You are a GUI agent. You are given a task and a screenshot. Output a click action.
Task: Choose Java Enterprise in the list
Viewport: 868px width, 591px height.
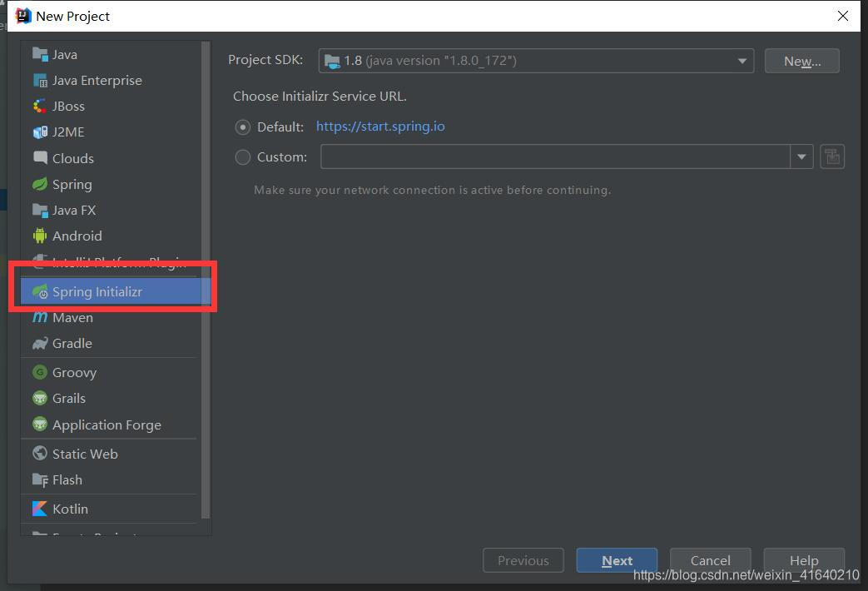[111, 80]
